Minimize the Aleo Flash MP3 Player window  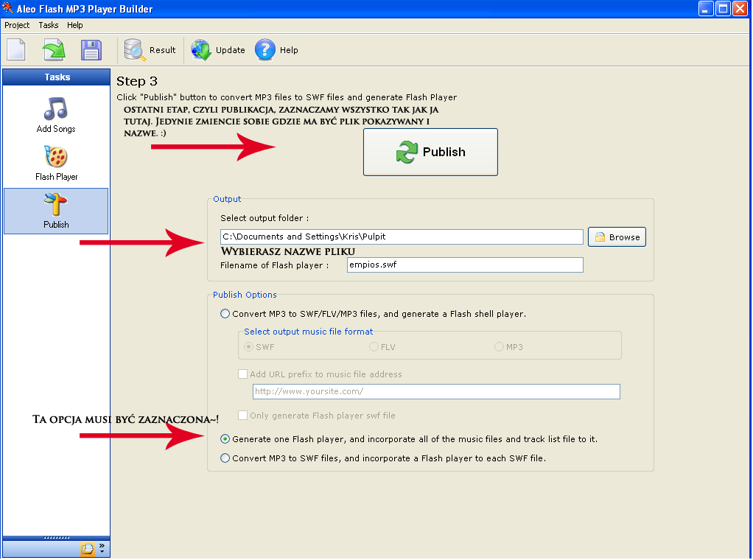coord(705,9)
